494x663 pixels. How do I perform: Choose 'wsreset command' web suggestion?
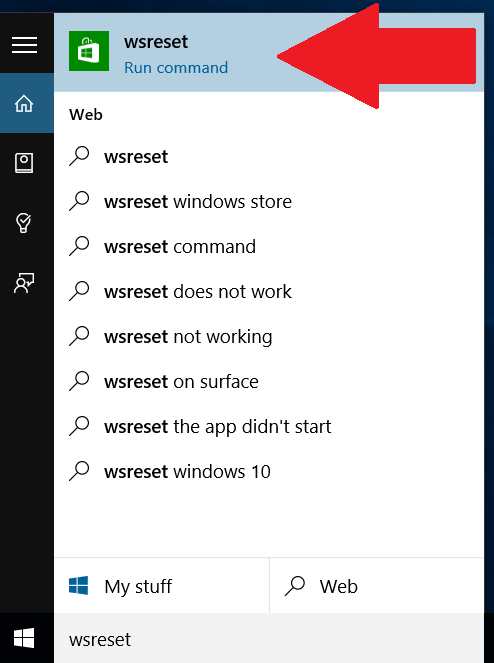click(269, 247)
